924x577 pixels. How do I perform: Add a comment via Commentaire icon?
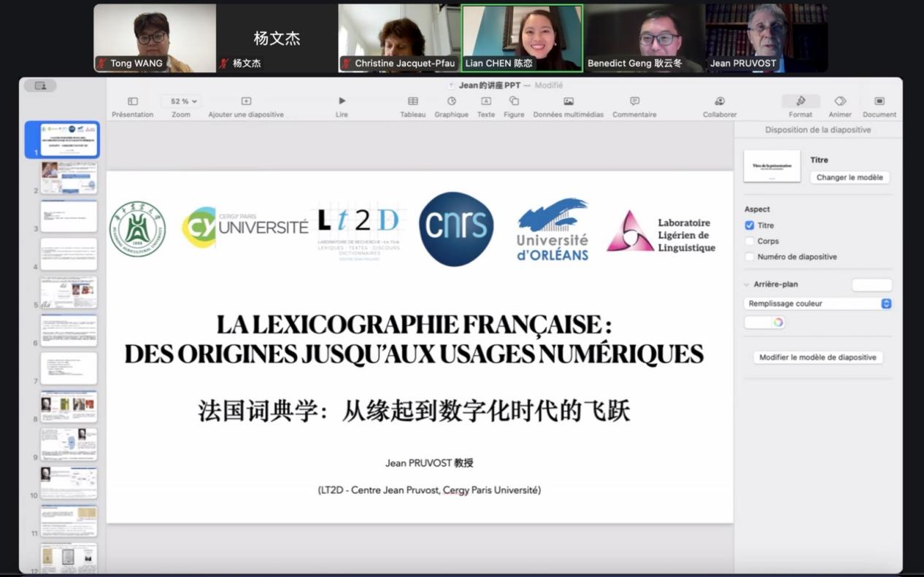click(634, 101)
